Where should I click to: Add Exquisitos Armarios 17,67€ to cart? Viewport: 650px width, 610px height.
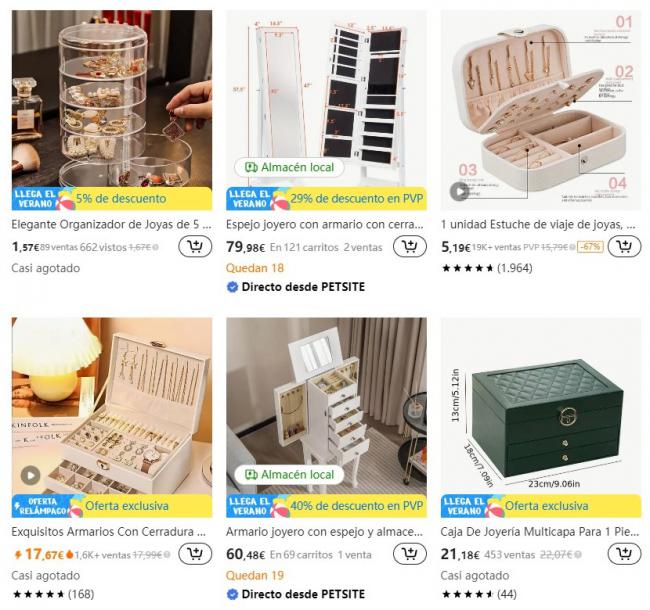tap(195, 554)
